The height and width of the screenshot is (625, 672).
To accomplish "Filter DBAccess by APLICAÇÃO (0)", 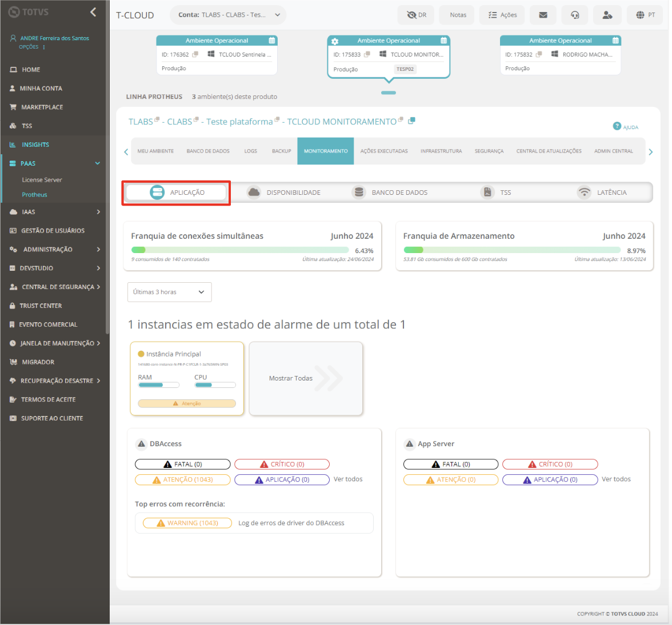I will [x=283, y=480].
